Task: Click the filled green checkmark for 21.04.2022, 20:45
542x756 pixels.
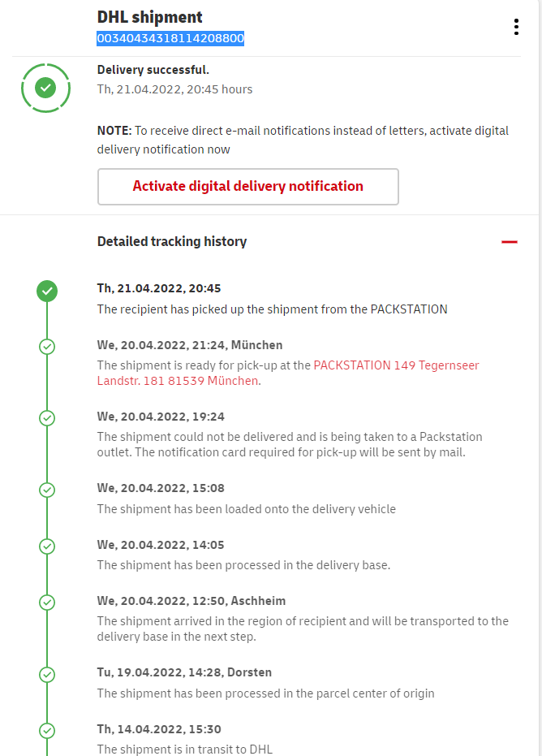Action: click(x=47, y=291)
